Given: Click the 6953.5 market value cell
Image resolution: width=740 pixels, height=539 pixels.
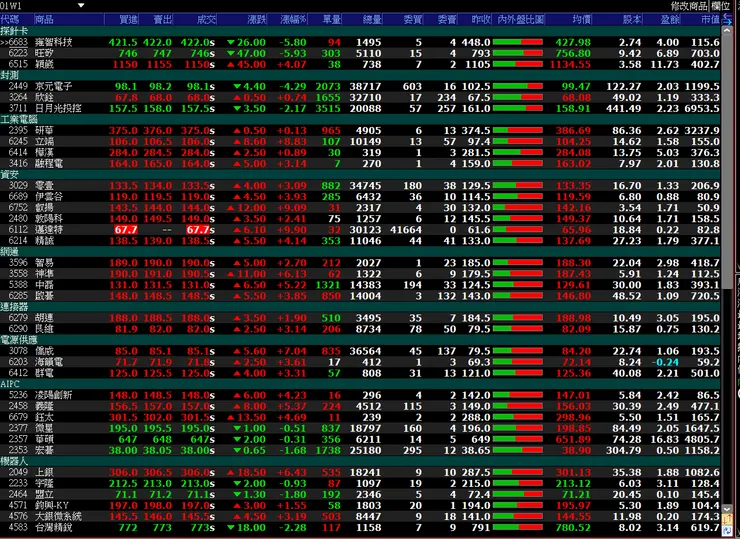Looking at the screenshot, I should pyautogui.click(x=702, y=108).
